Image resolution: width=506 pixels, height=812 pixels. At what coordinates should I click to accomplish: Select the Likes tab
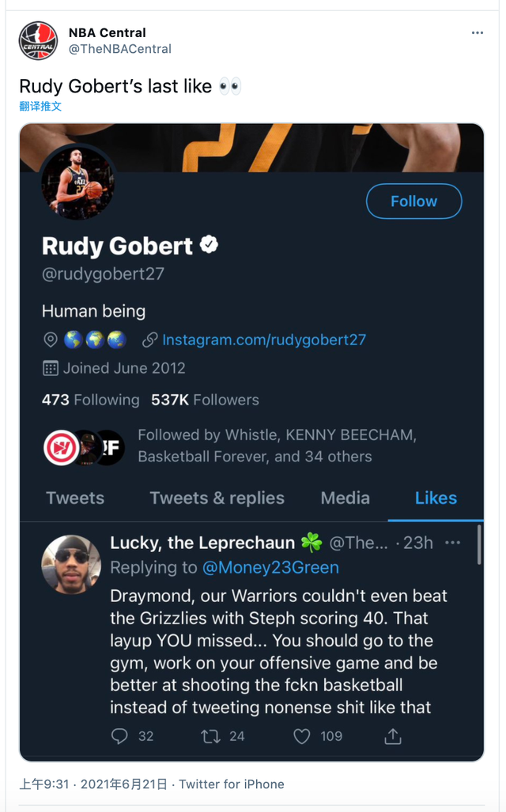click(x=436, y=498)
